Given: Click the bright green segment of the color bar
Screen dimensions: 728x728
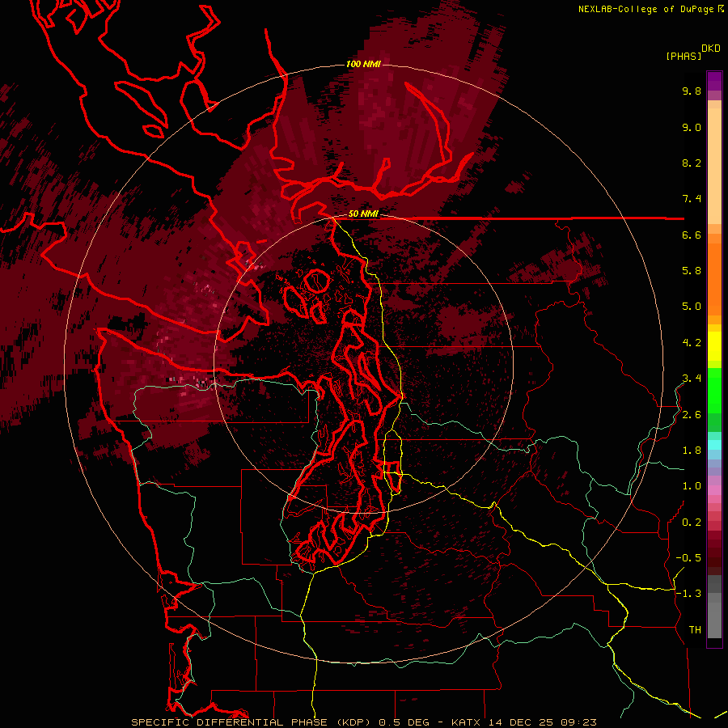Looking at the screenshot, I should (x=714, y=391).
